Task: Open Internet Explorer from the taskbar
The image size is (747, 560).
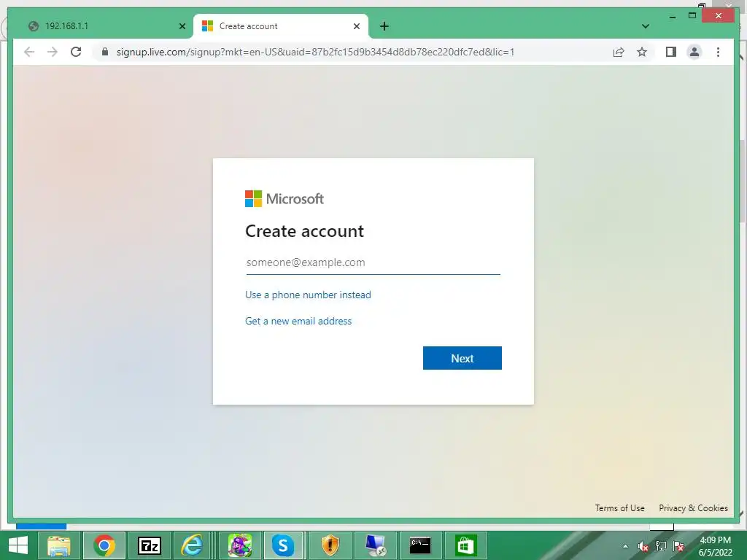Action: [x=193, y=545]
